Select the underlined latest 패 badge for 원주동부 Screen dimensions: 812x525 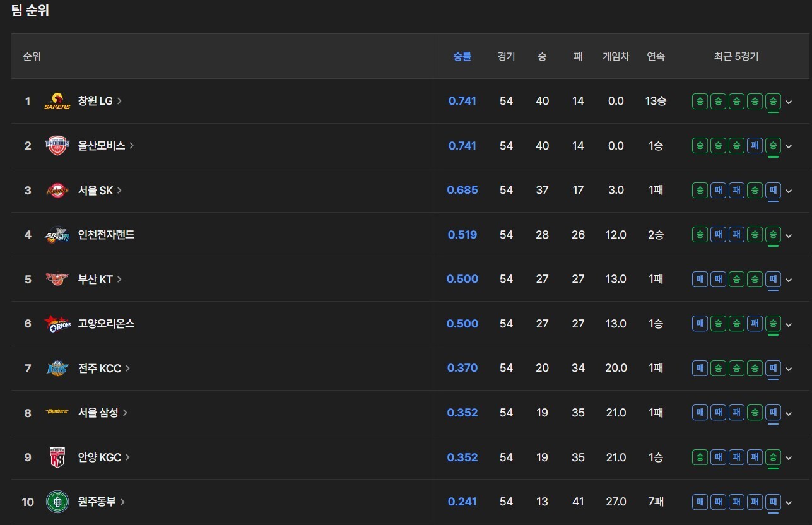click(x=773, y=502)
